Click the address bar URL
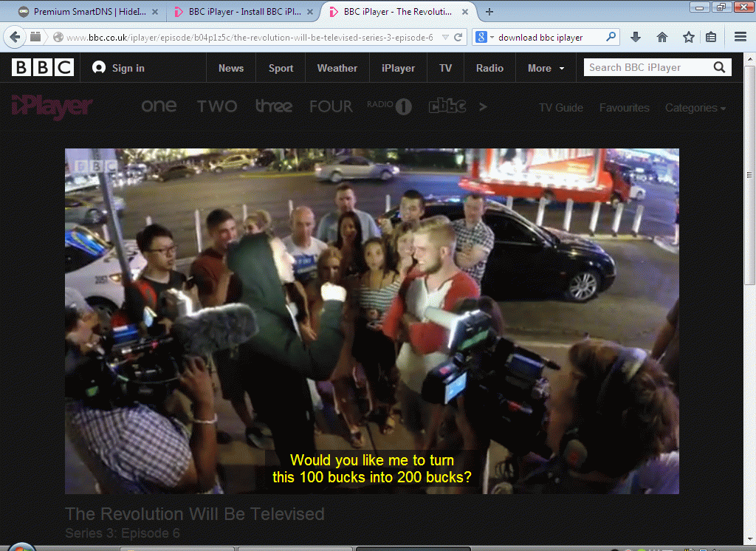Screen dimensions: 756x551 click(250, 37)
